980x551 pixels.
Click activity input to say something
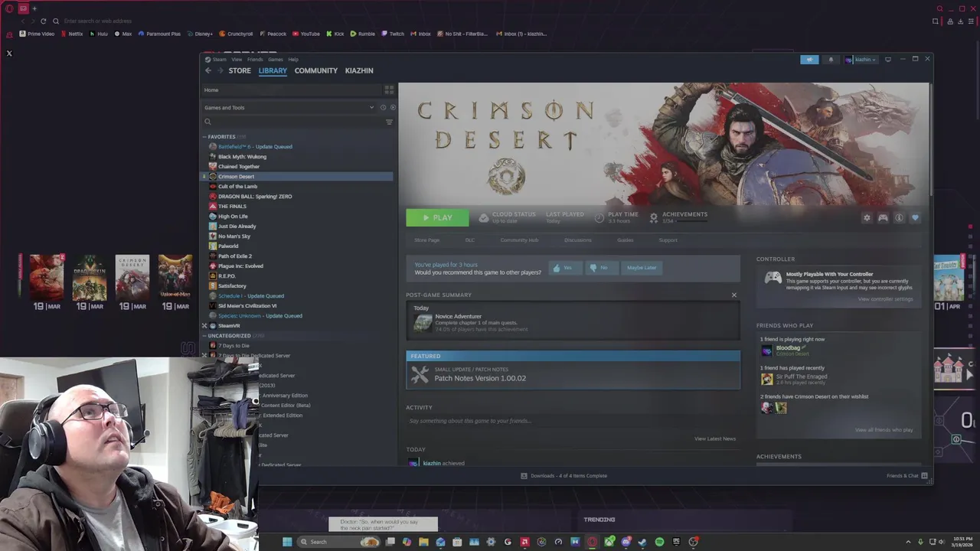573,421
